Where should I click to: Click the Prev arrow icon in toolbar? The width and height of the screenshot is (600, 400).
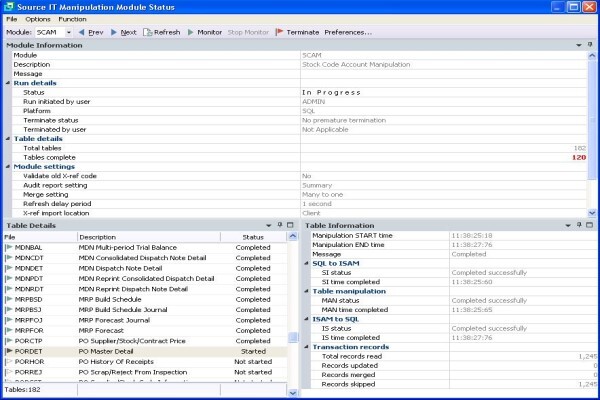pyautogui.click(x=81, y=33)
